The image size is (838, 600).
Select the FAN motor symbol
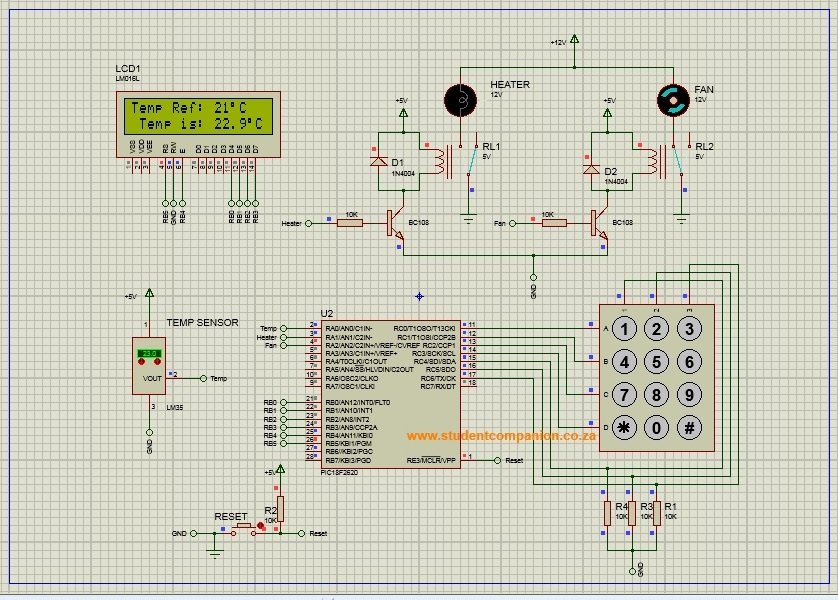(674, 100)
